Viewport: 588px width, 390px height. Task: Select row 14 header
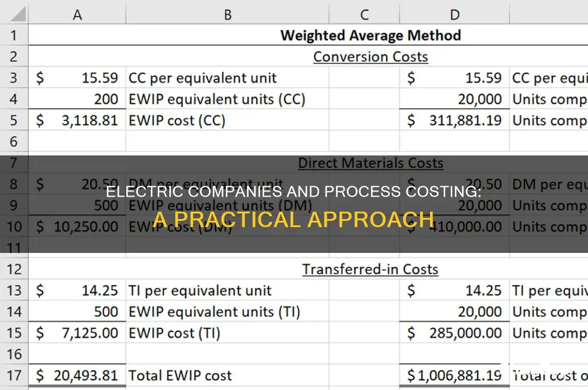pyautogui.click(x=14, y=311)
